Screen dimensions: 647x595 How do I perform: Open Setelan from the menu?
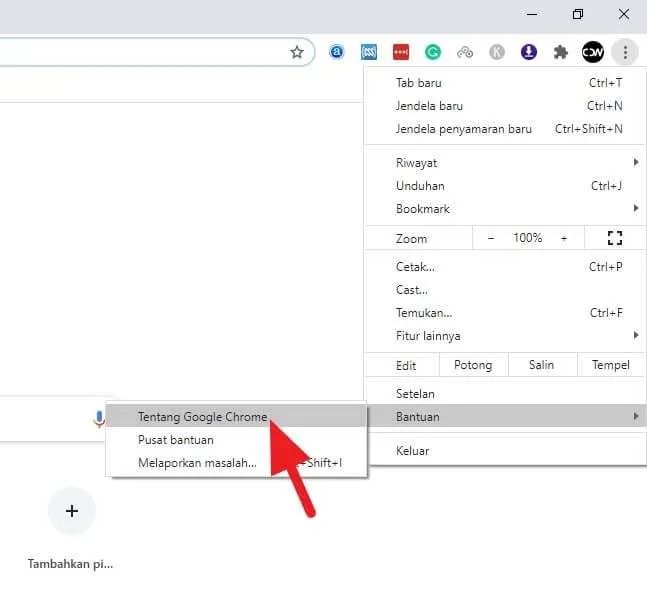[505, 394]
